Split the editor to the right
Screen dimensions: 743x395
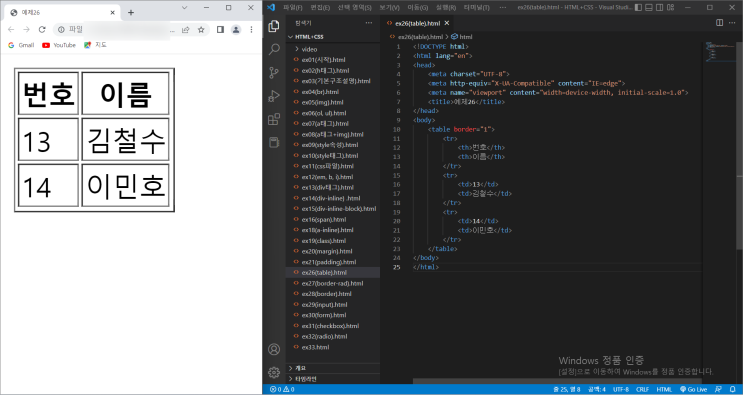coord(719,23)
